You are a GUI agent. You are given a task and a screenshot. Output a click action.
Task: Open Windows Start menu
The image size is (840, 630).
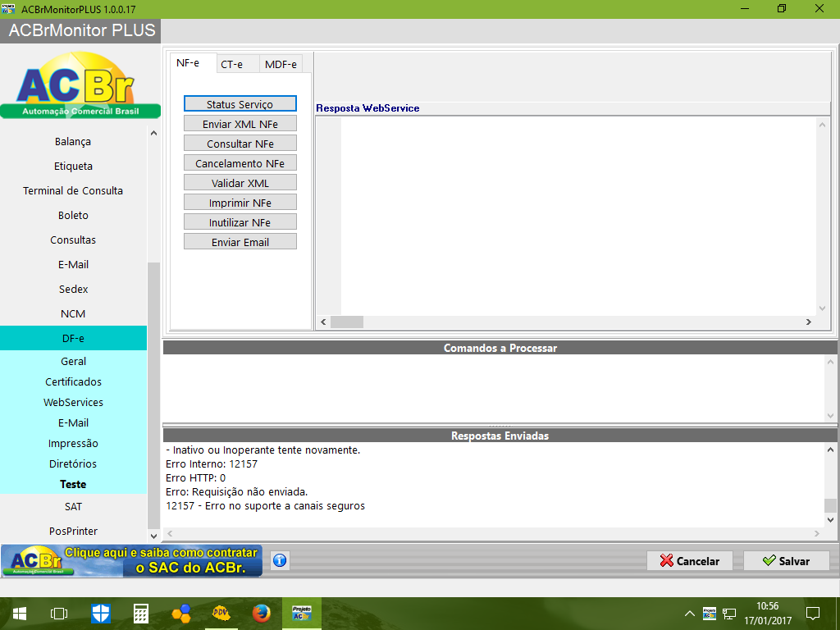(20, 614)
